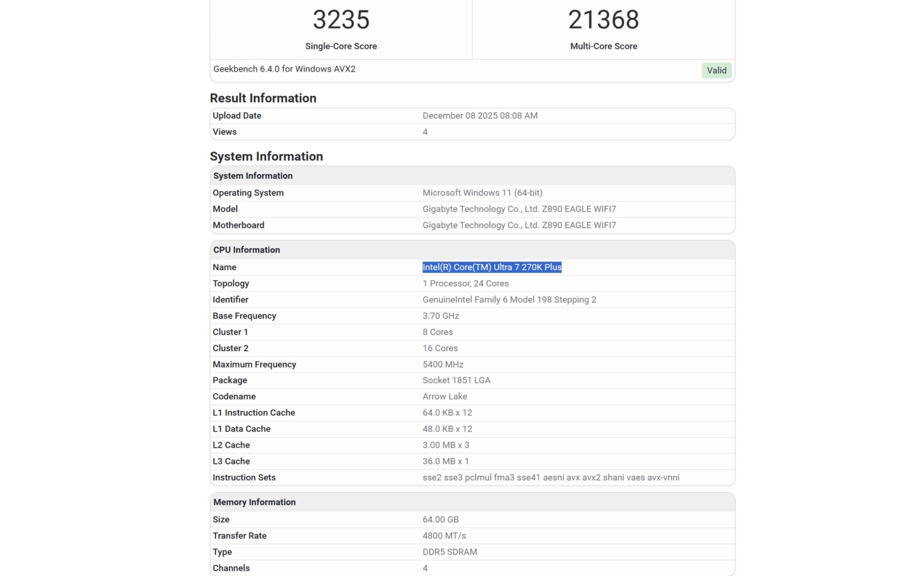
Task: Click the Result Information heading
Action: (x=263, y=98)
